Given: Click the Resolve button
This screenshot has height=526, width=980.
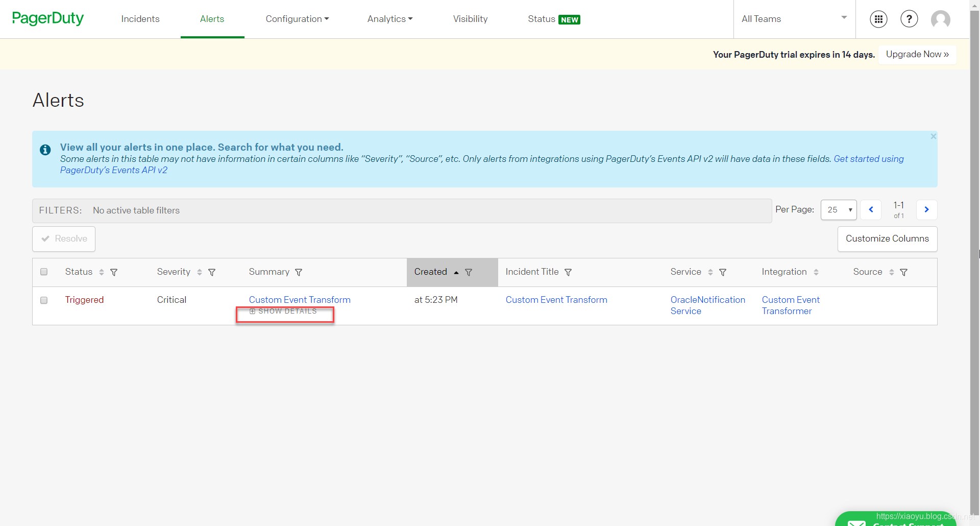Looking at the screenshot, I should (64, 238).
